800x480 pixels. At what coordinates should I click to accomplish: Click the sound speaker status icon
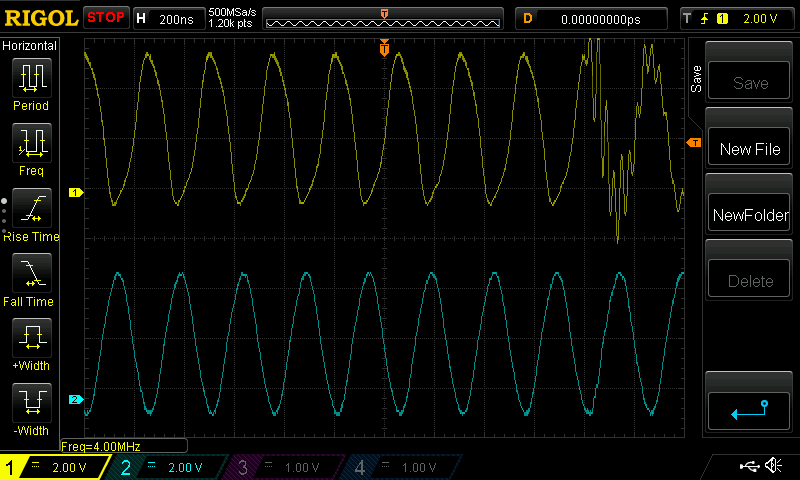tap(774, 465)
